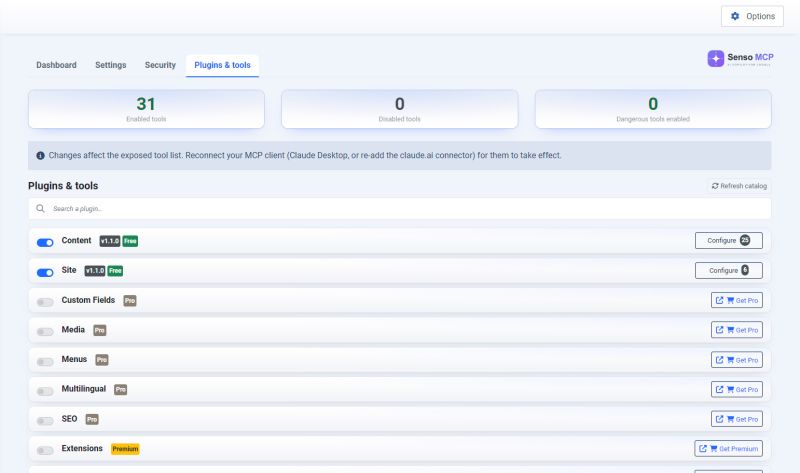Screen dimensions: 800x473
Task: Click the external link icon in Multilingual row
Action: pos(719,390)
